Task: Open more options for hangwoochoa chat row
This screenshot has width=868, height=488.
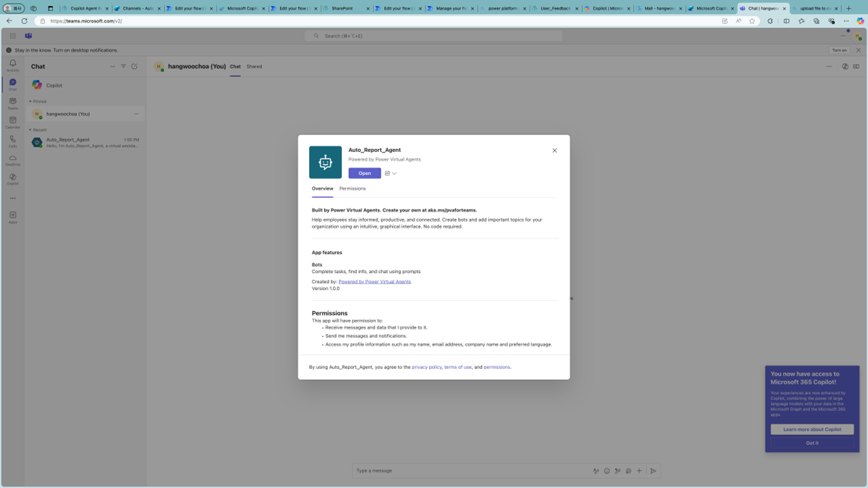Action: coord(136,114)
